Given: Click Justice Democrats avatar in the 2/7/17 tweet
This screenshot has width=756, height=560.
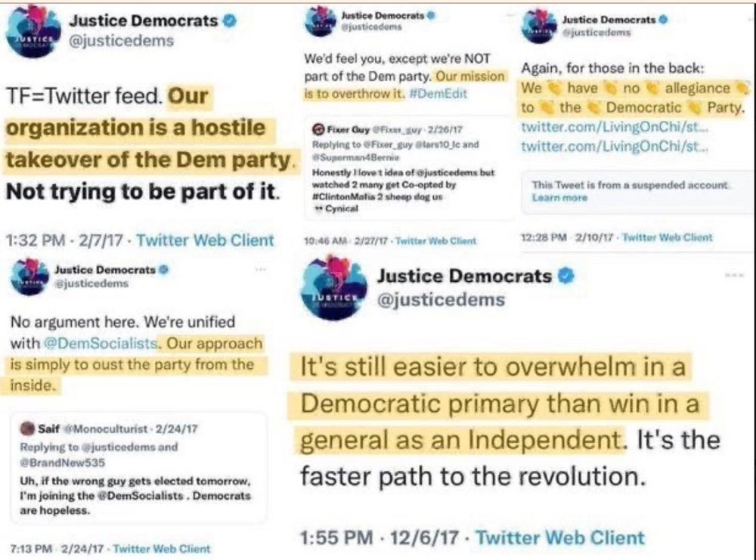Looking at the screenshot, I should click(33, 31).
